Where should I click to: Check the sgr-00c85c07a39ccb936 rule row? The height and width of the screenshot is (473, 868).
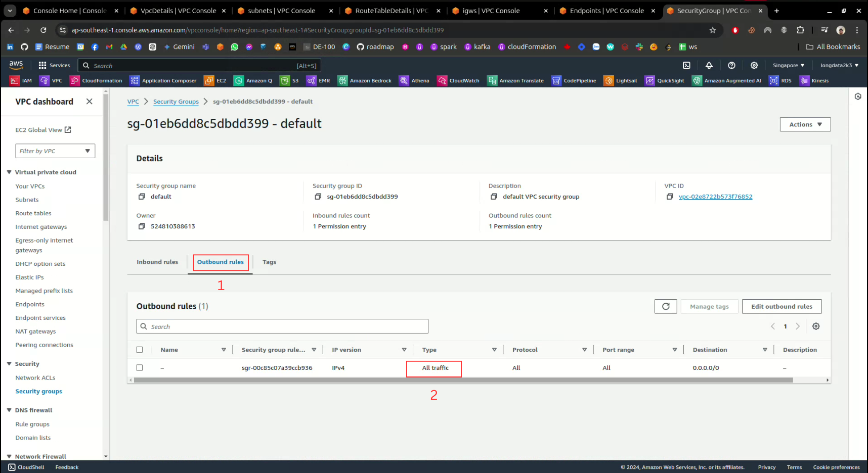pos(140,368)
